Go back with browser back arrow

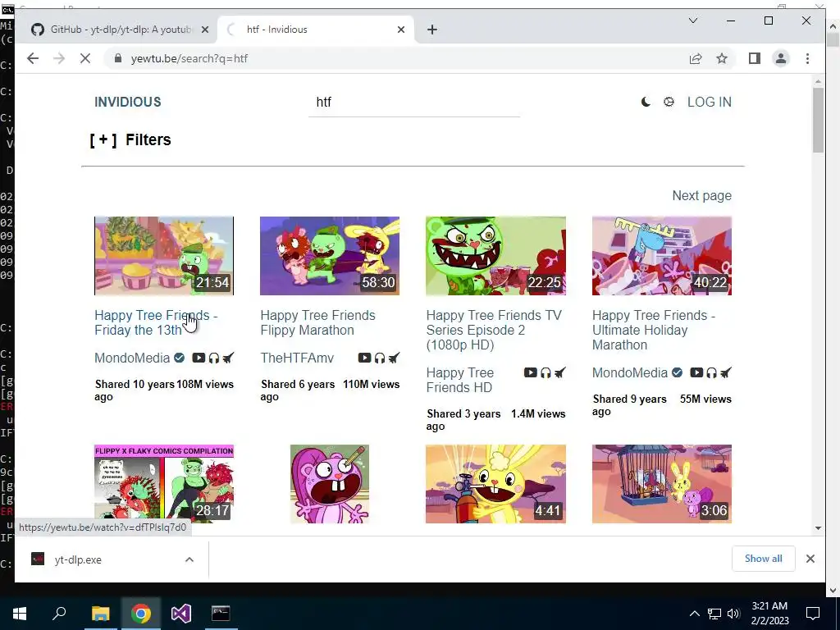tap(33, 58)
